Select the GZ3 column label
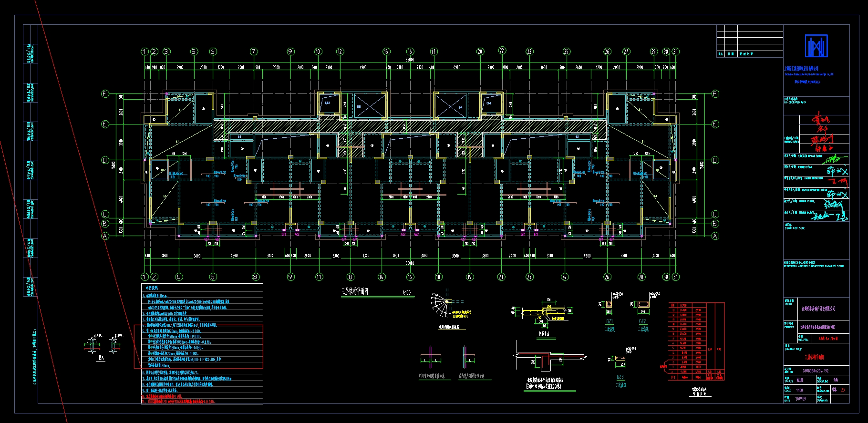Viewport: 868px width, 423px height. (x=620, y=377)
